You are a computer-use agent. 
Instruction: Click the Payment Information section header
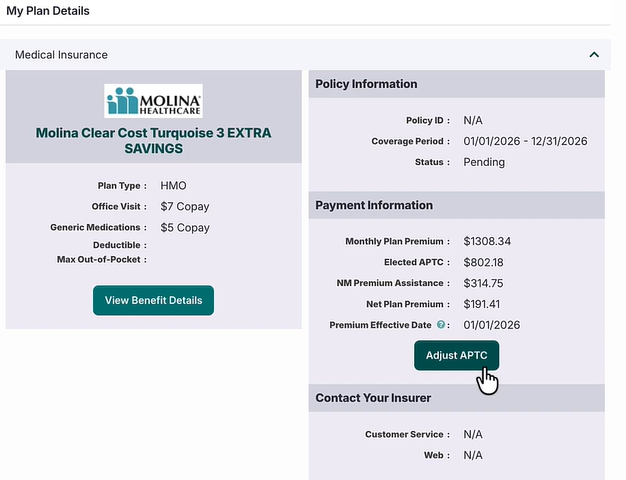coord(374,205)
